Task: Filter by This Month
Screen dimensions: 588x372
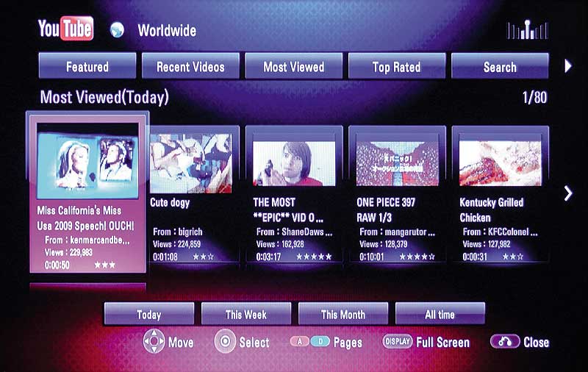Action: click(x=343, y=314)
